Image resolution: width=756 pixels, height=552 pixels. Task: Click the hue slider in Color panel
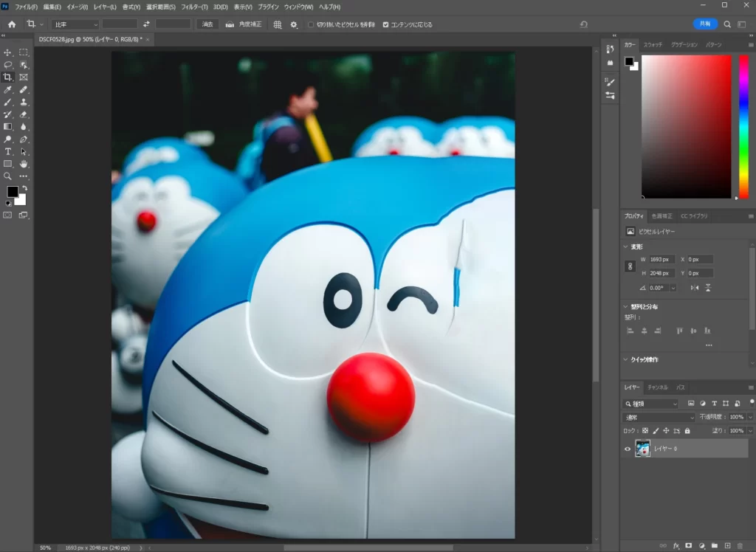pos(744,127)
